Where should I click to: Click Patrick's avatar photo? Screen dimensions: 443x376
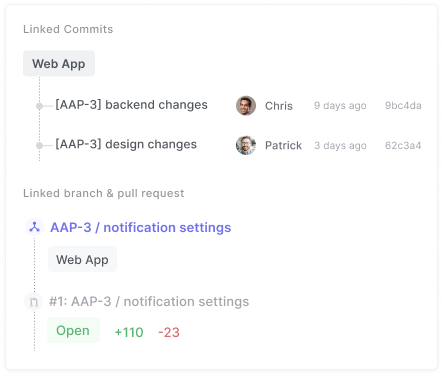click(x=246, y=145)
